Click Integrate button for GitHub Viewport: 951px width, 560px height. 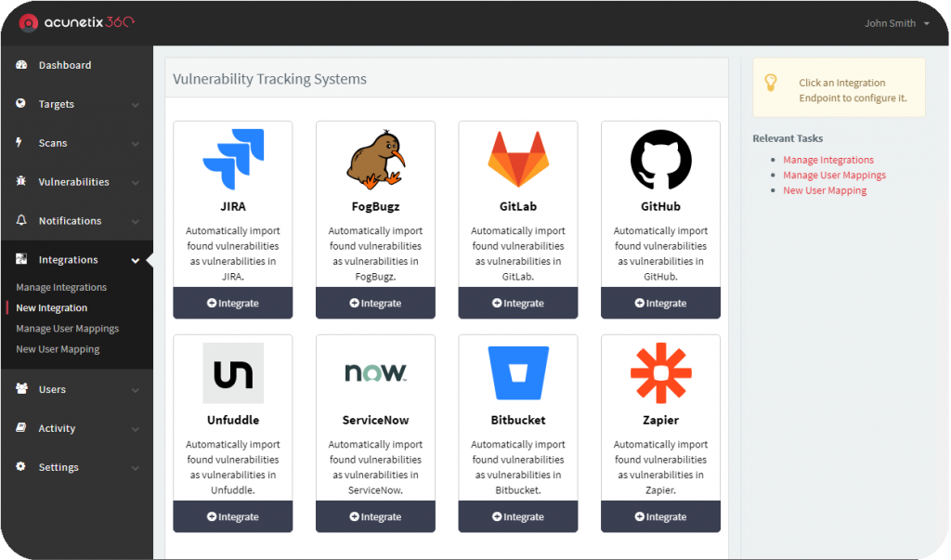coord(660,303)
